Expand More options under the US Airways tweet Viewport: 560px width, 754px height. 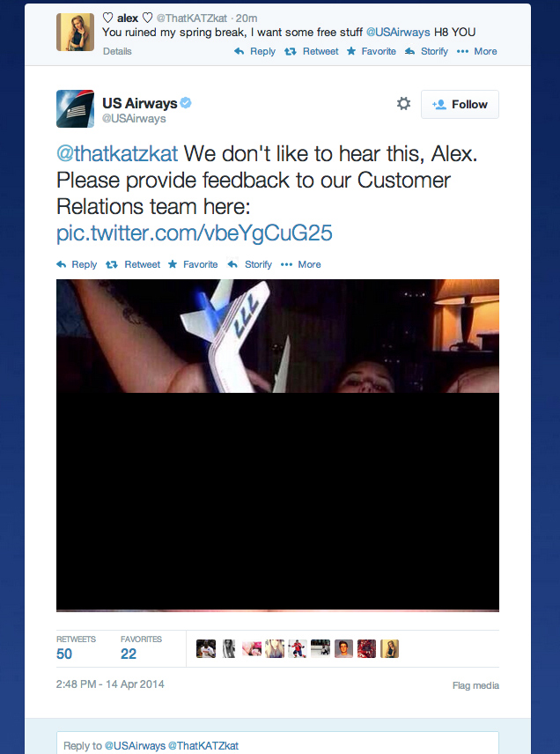pyautogui.click(x=301, y=264)
